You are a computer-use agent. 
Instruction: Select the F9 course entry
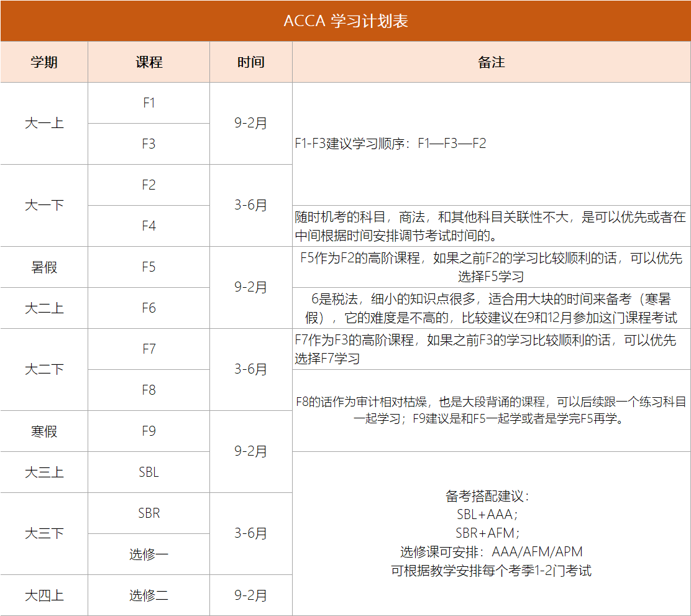pyautogui.click(x=149, y=431)
